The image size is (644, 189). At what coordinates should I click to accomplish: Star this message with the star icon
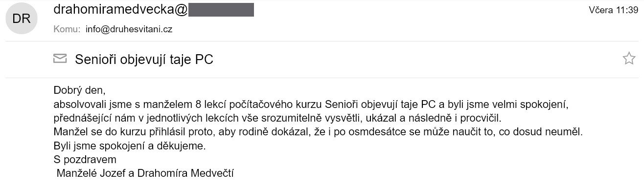[x=628, y=59]
